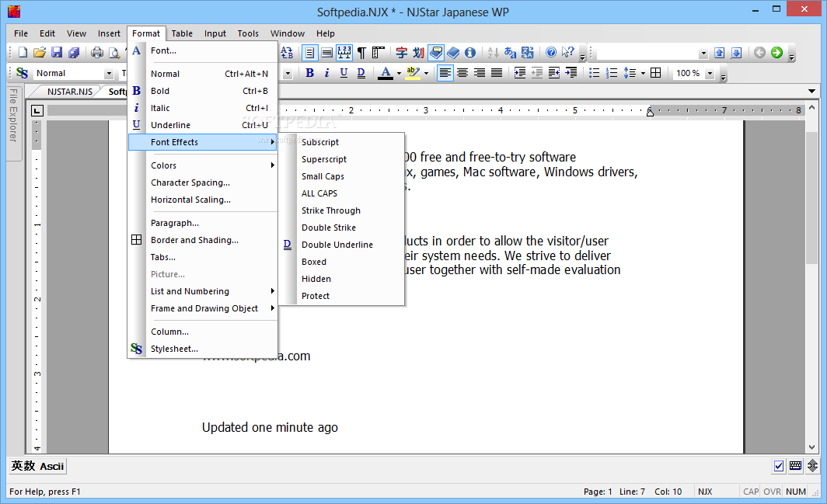Click the vertical scrollbar thumb
Image resolution: width=827 pixels, height=504 pixels.
pyautogui.click(x=811, y=198)
